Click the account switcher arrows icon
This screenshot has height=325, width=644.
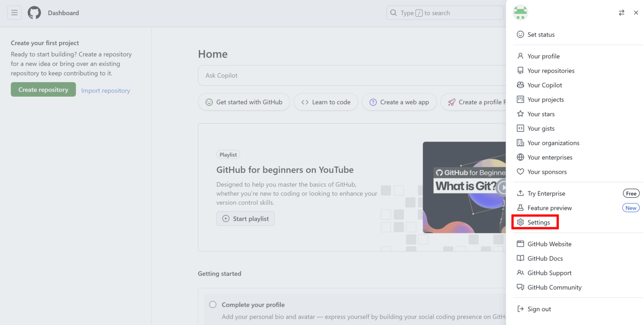(621, 13)
